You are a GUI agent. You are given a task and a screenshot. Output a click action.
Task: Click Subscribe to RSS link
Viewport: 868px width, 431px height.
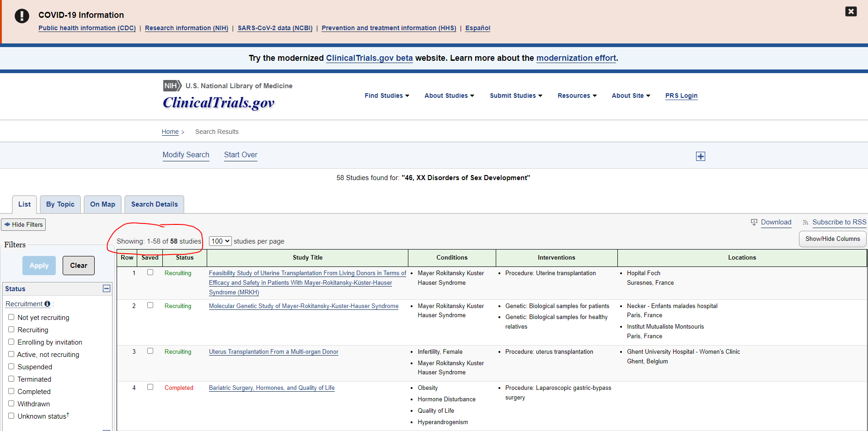[839, 222]
